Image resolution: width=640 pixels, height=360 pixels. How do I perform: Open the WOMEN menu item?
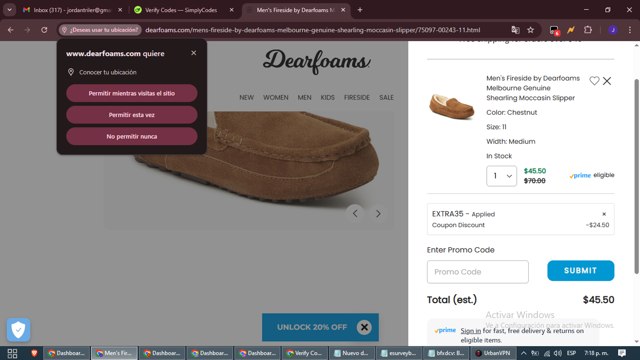[x=276, y=98]
